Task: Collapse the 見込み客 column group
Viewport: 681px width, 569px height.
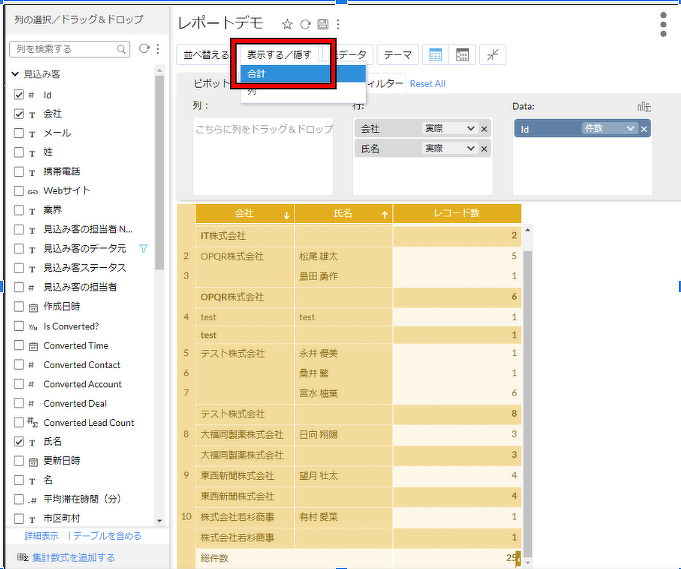Action: tap(16, 74)
